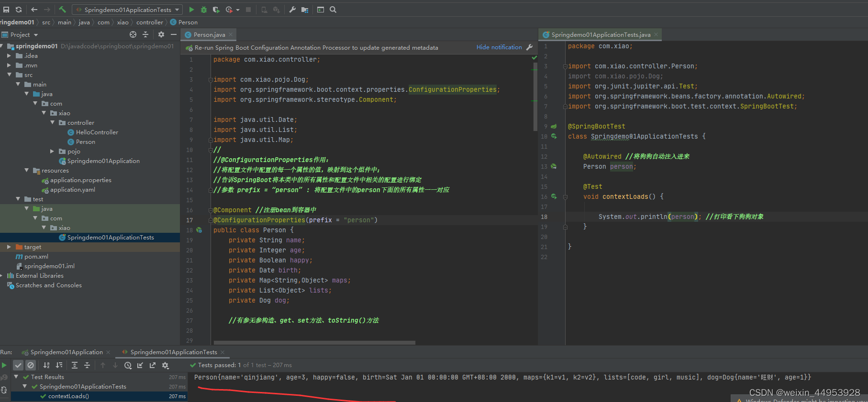Click the Save All icon
Viewport: 868px width, 402px height.
coord(6,10)
